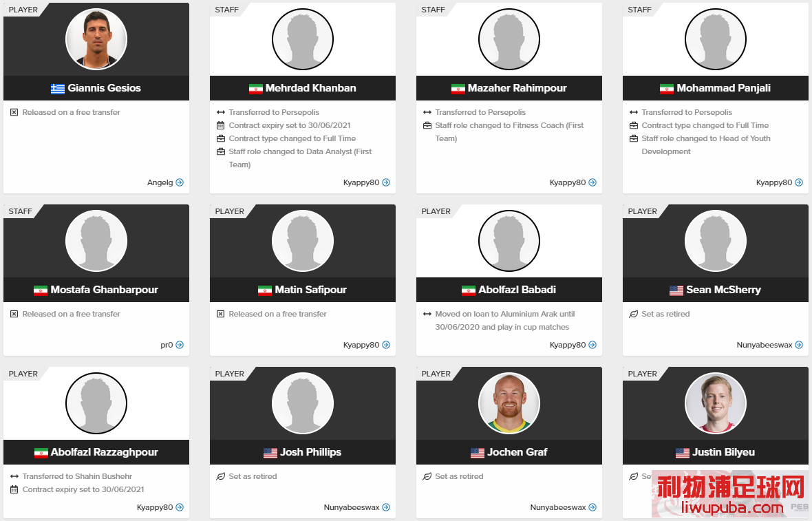Click arrow icon beside Nunyabeeswax on Sean McSherry card
This screenshot has width=812, height=521.
tap(799, 345)
